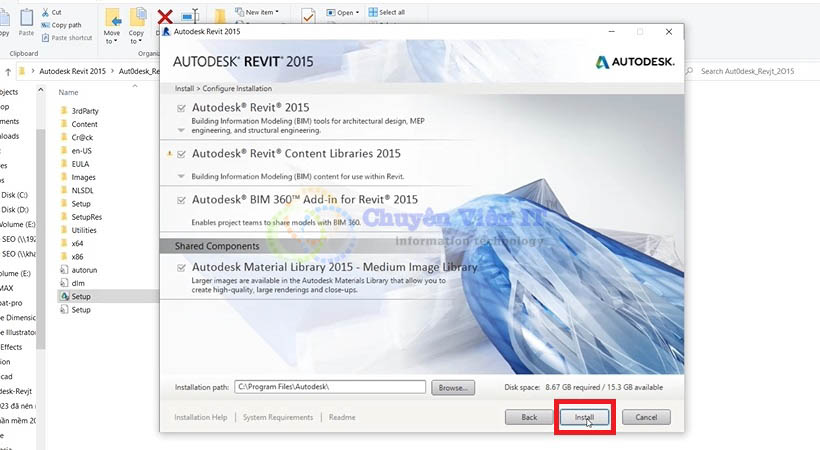Select the SetupRes folder in Explorer
Viewport: 820px width, 450px height.
[87, 217]
